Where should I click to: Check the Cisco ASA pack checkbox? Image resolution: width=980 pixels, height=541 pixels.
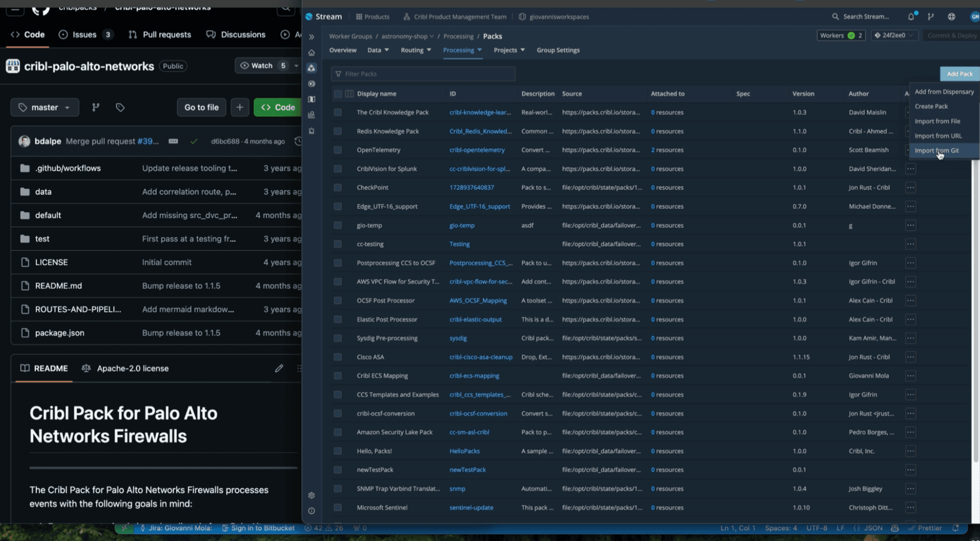click(338, 357)
